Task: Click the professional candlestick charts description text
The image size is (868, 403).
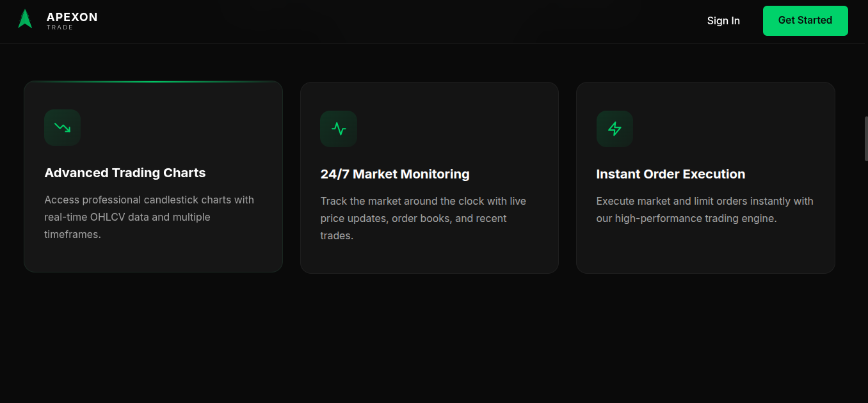Action: (x=149, y=217)
